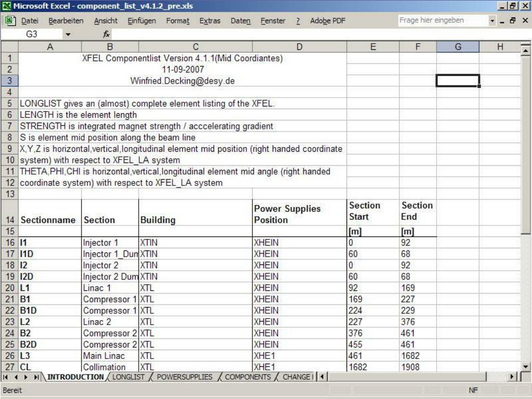
Task: Click the 'Section End' header cell
Action: [418, 212]
